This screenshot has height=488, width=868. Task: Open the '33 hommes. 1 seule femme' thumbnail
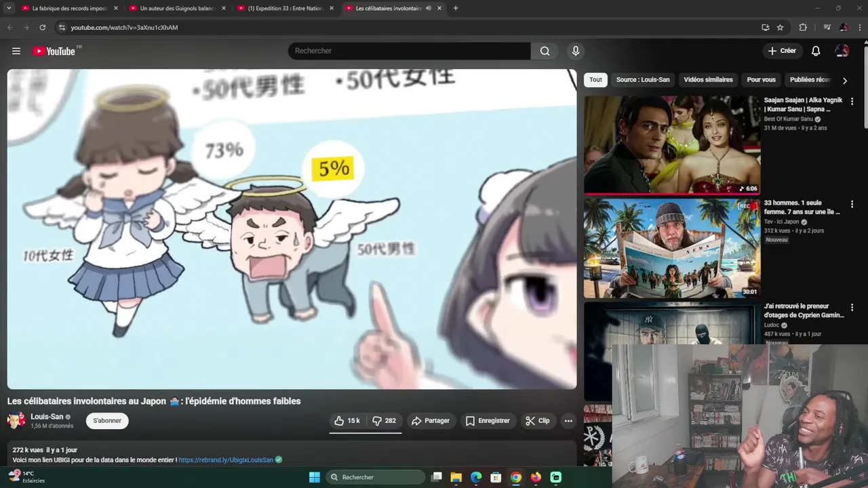click(672, 248)
